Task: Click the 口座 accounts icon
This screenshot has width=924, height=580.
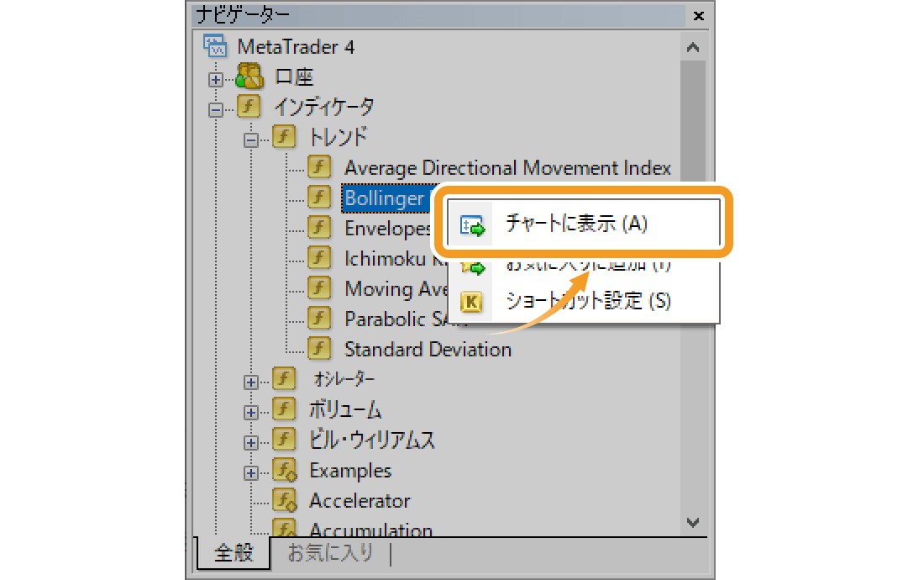Action: tap(249, 76)
